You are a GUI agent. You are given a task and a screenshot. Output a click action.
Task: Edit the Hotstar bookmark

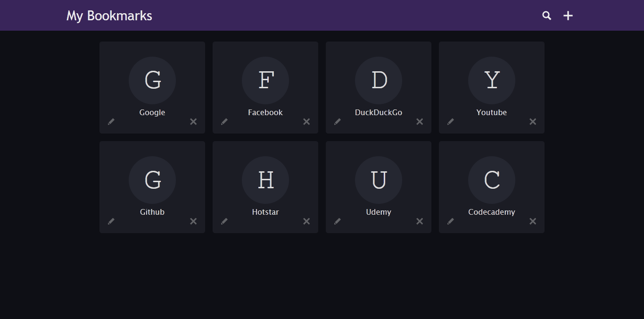[224, 221]
